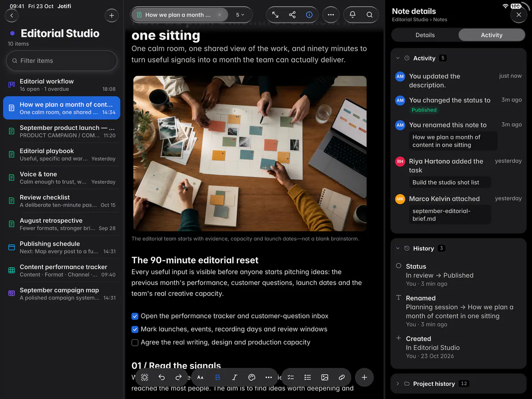This screenshot has width=532, height=399.
Task: Toggle fullscreen with the expand arrows icon
Action: coord(275,15)
